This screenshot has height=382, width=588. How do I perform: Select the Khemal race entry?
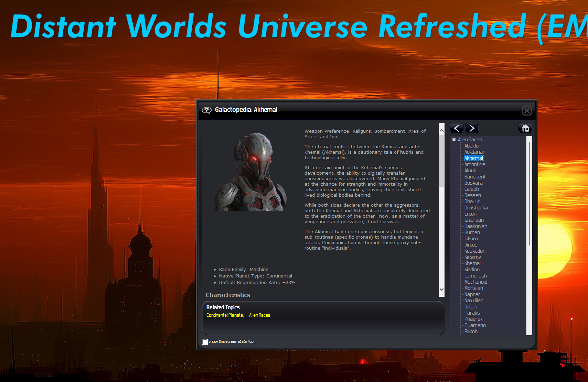click(472, 263)
